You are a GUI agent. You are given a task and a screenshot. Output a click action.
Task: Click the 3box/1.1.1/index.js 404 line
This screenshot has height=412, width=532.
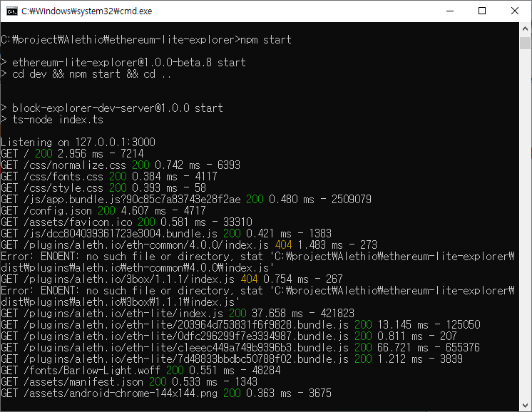pyautogui.click(x=172, y=279)
